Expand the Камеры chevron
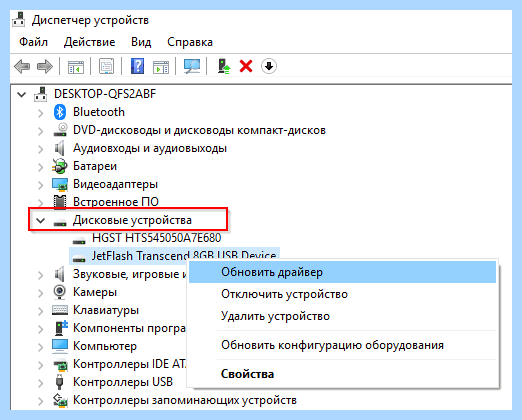The width and height of the screenshot is (522, 420). tap(40, 293)
